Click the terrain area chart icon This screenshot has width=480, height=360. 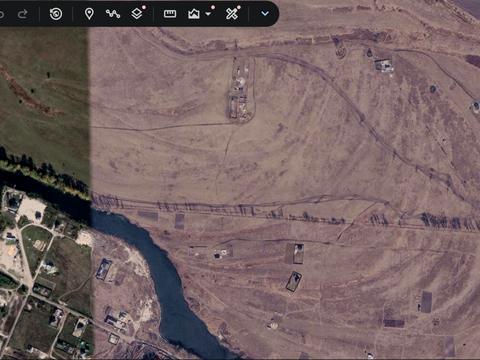[x=194, y=14]
